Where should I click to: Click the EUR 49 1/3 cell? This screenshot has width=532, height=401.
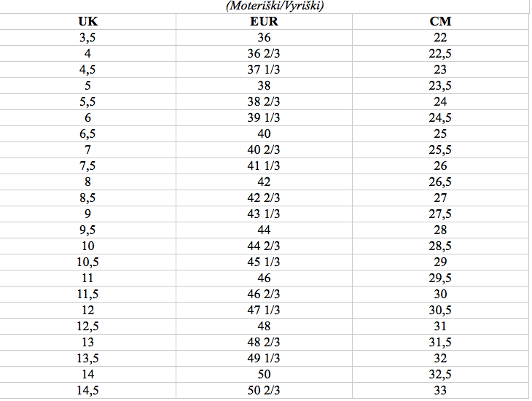[x=264, y=358]
